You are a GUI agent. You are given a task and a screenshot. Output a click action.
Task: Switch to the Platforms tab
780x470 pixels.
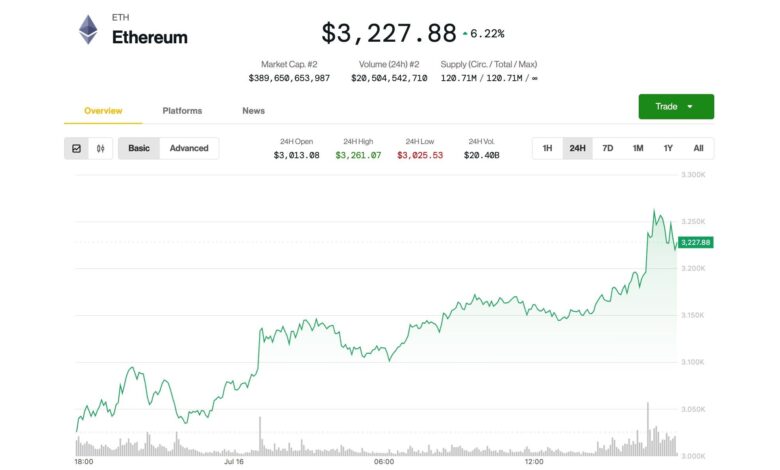(182, 110)
